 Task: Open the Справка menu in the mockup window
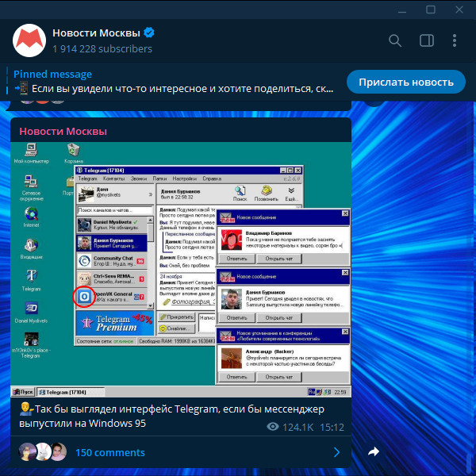pyautogui.click(x=212, y=178)
